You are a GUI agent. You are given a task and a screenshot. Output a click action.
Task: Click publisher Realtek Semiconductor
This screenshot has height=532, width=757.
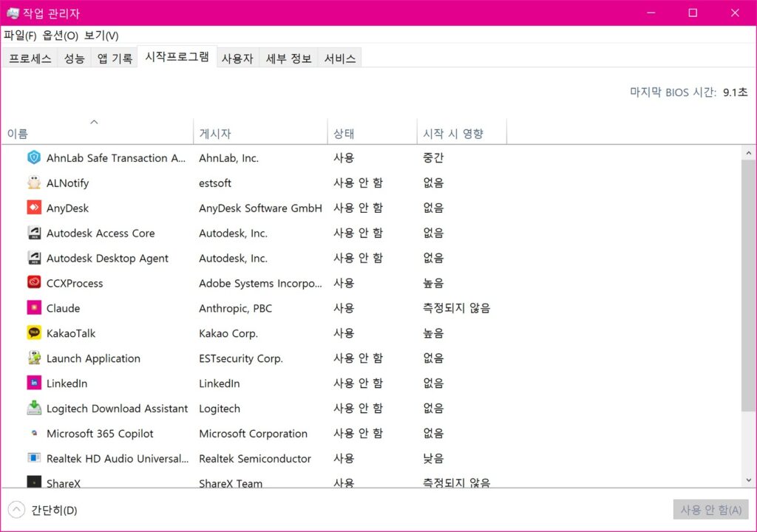[x=255, y=459]
